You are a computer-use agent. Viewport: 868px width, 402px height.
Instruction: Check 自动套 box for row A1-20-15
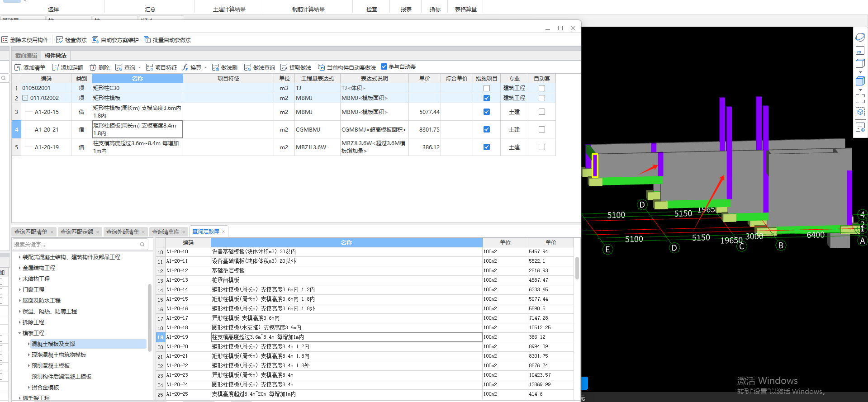pos(542,112)
